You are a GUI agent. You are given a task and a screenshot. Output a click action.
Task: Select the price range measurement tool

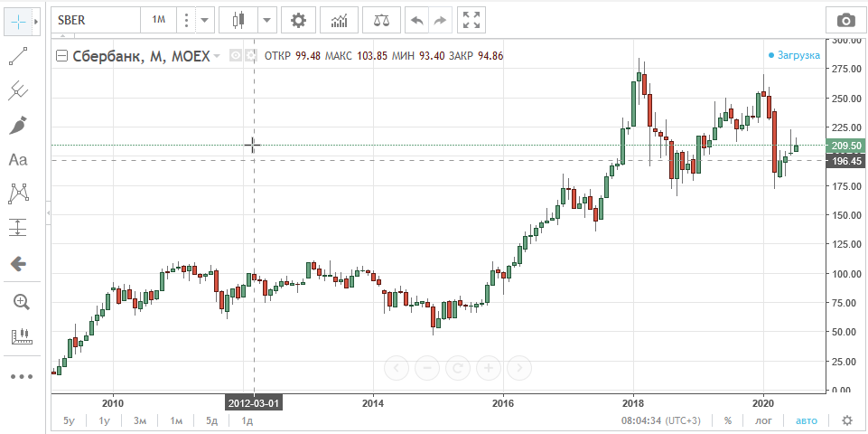click(18, 227)
